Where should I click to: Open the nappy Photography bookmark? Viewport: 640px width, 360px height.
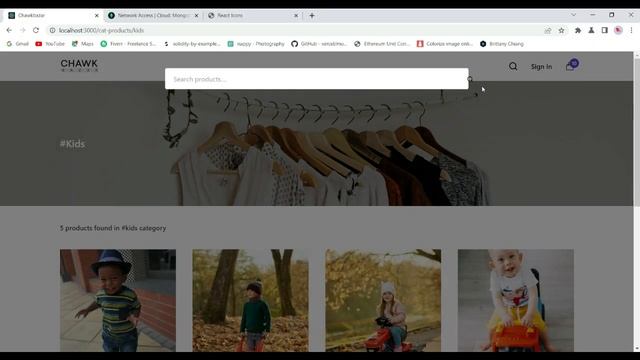pyautogui.click(x=256, y=44)
